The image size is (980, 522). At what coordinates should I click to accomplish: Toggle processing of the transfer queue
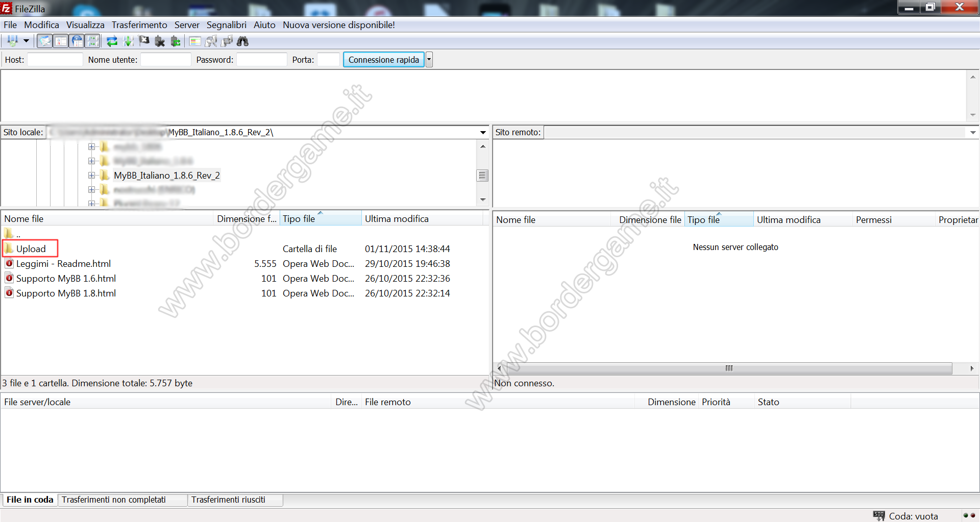point(128,41)
